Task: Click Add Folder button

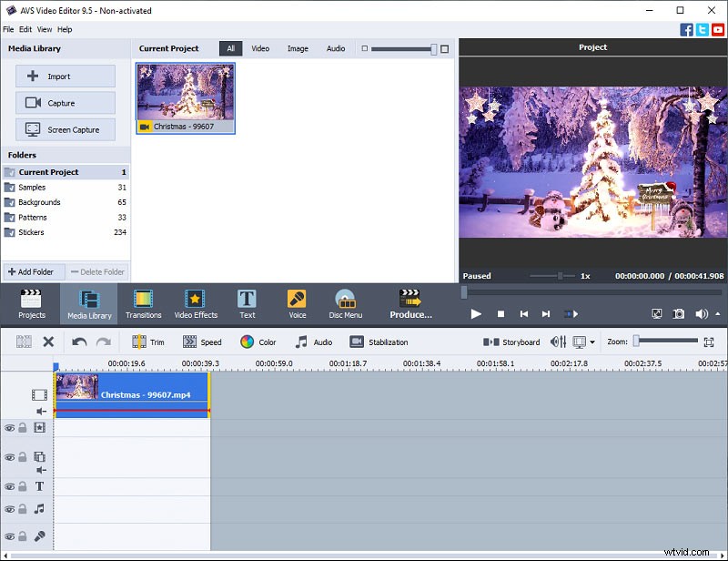Action: 34,272
